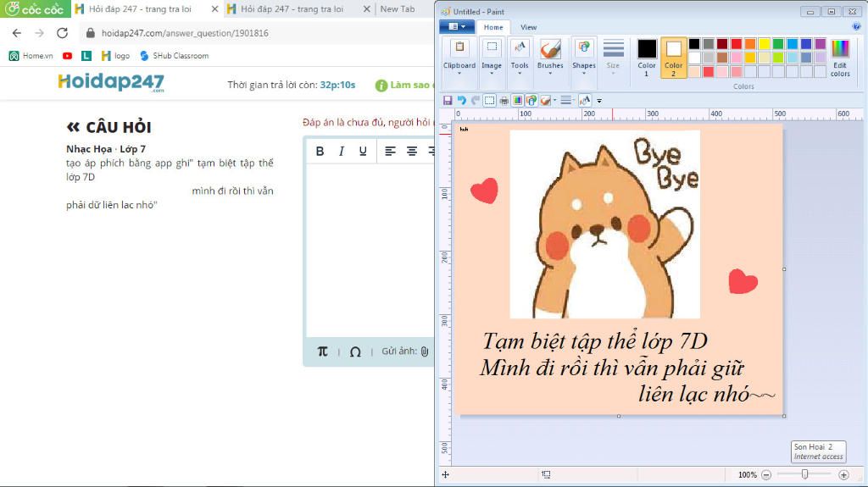868x487 pixels.
Task: Switch to the Home ribbon tab
Action: (x=493, y=27)
